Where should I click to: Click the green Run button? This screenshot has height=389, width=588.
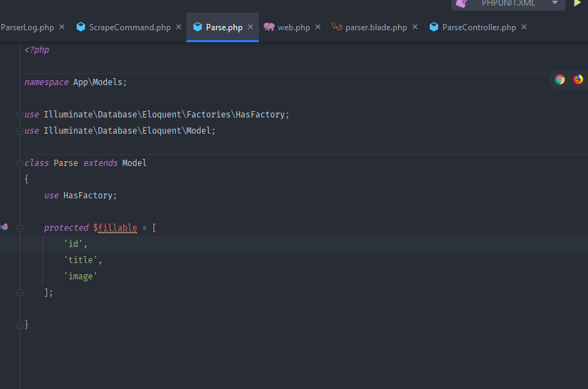[577, 3]
